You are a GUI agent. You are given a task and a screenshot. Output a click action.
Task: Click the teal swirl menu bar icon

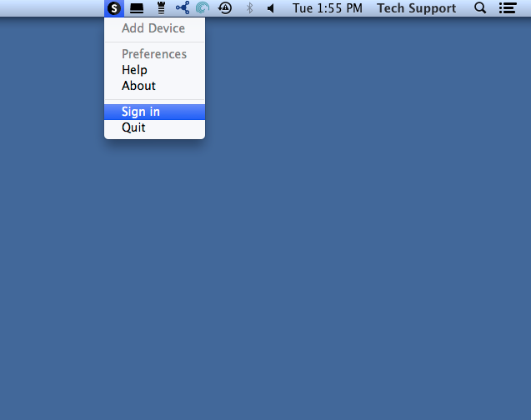(x=203, y=7)
